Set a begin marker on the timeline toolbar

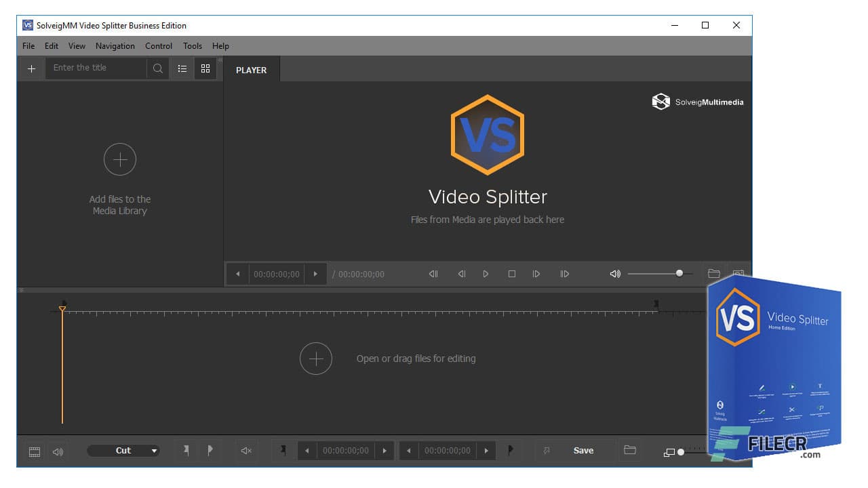point(185,450)
